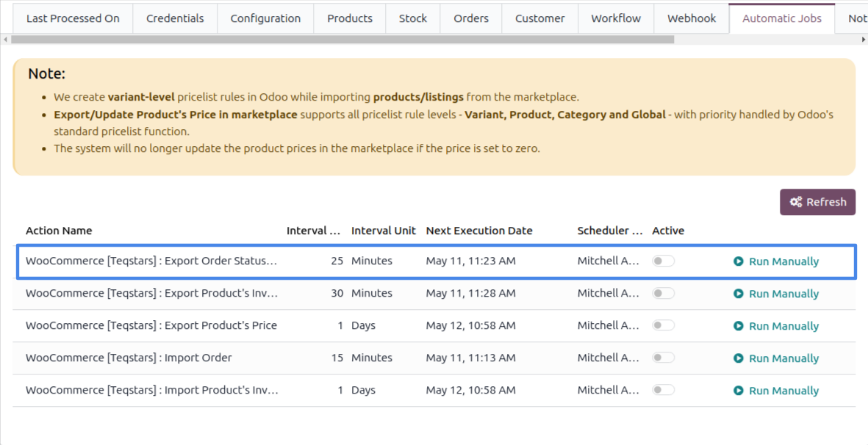Image resolution: width=868 pixels, height=445 pixels.
Task: Click the interval number 30 cell
Action: (337, 293)
